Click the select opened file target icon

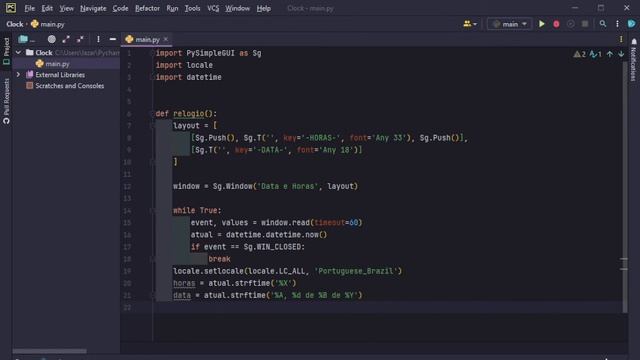(x=51, y=39)
